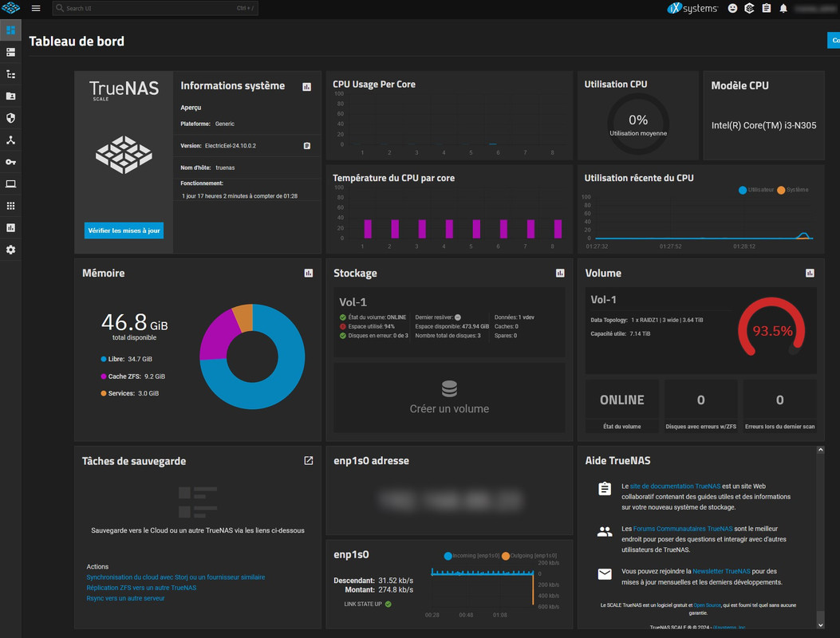Copy the ElectricEel version clipboard icon
The height and width of the screenshot is (638, 840).
tap(307, 146)
